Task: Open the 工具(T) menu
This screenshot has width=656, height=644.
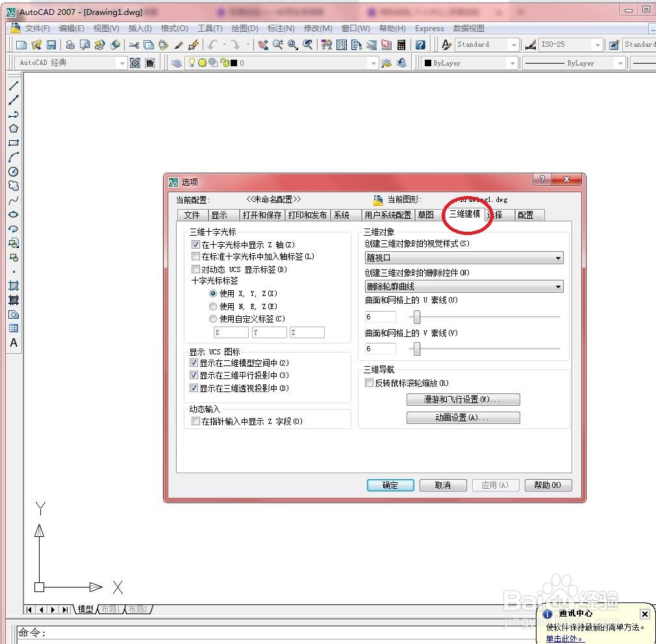Action: (210, 29)
